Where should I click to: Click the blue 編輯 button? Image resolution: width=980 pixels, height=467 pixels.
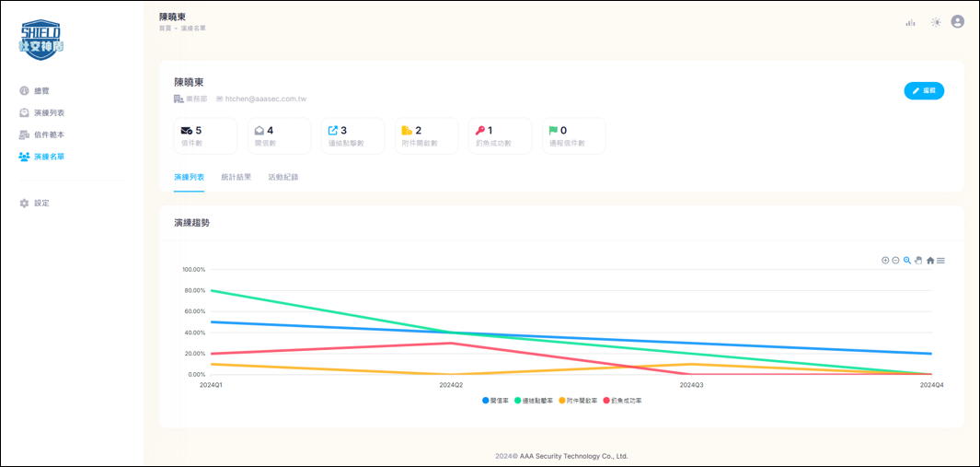924,91
